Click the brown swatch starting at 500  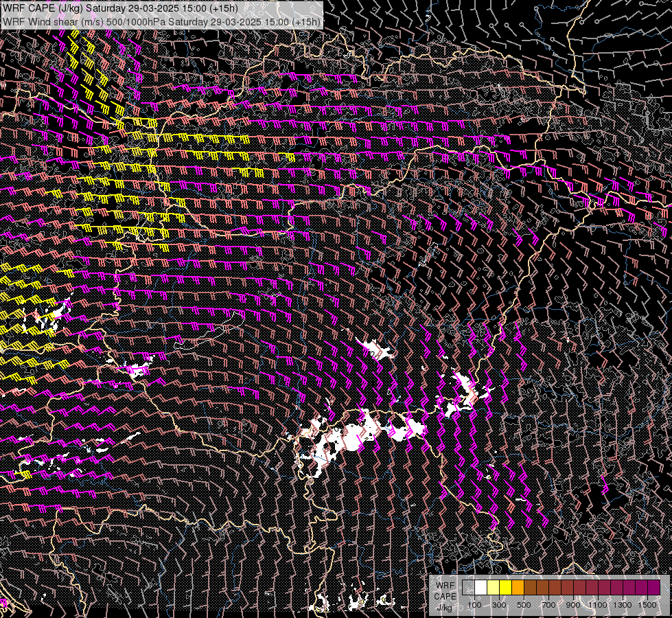coord(530,588)
